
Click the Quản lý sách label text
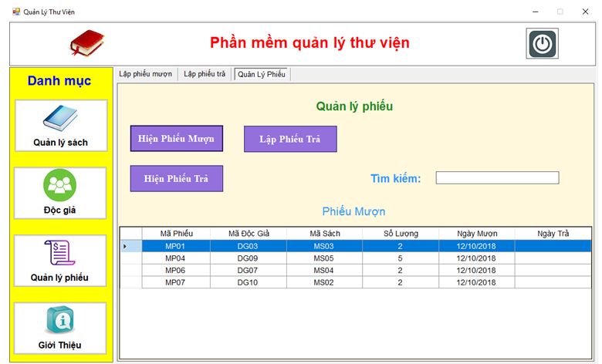60,143
